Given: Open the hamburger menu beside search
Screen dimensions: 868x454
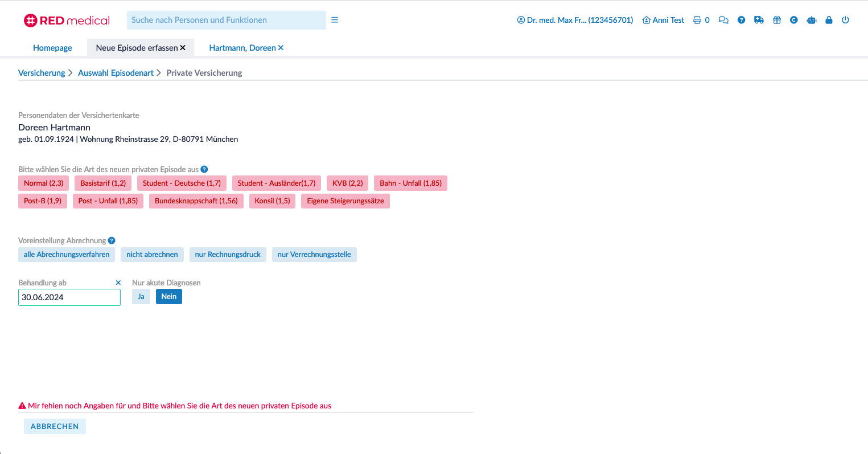Looking at the screenshot, I should [335, 20].
